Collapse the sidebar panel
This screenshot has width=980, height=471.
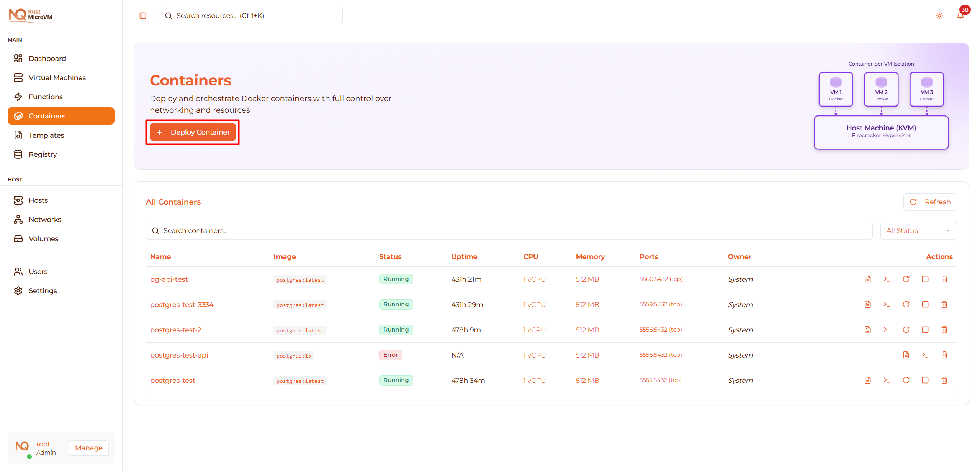point(142,16)
